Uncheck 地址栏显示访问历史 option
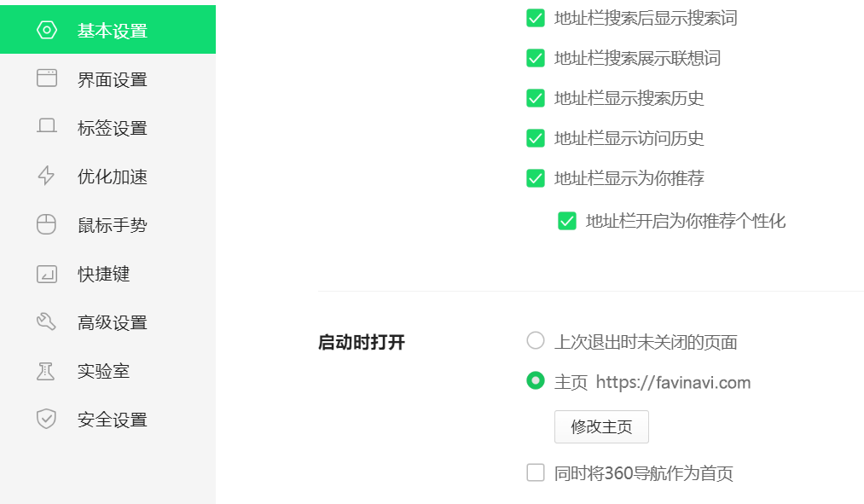 pos(536,138)
